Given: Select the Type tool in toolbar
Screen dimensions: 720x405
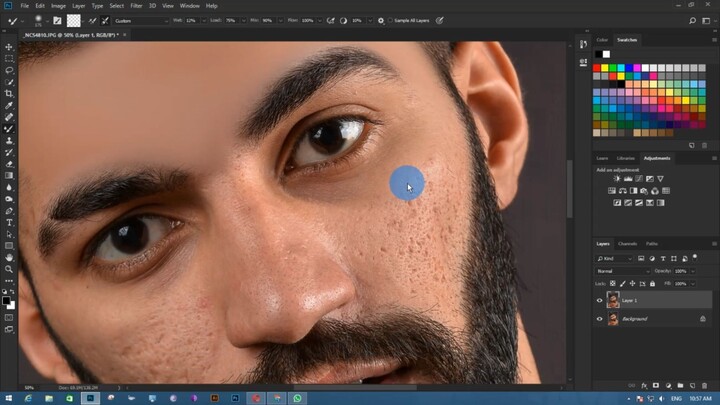Looking at the screenshot, I should point(9,222).
